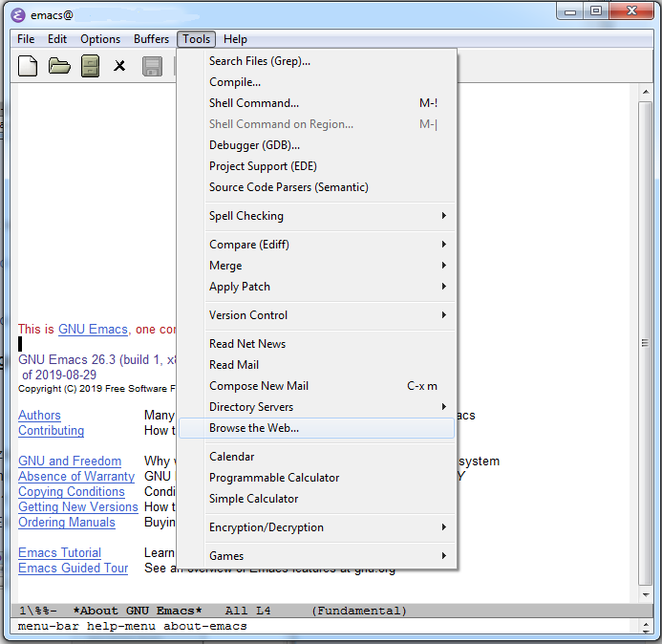Image resolution: width=662 pixels, height=644 pixels.
Task: Expand the Encryption/Decryption submenu
Action: [x=316, y=527]
